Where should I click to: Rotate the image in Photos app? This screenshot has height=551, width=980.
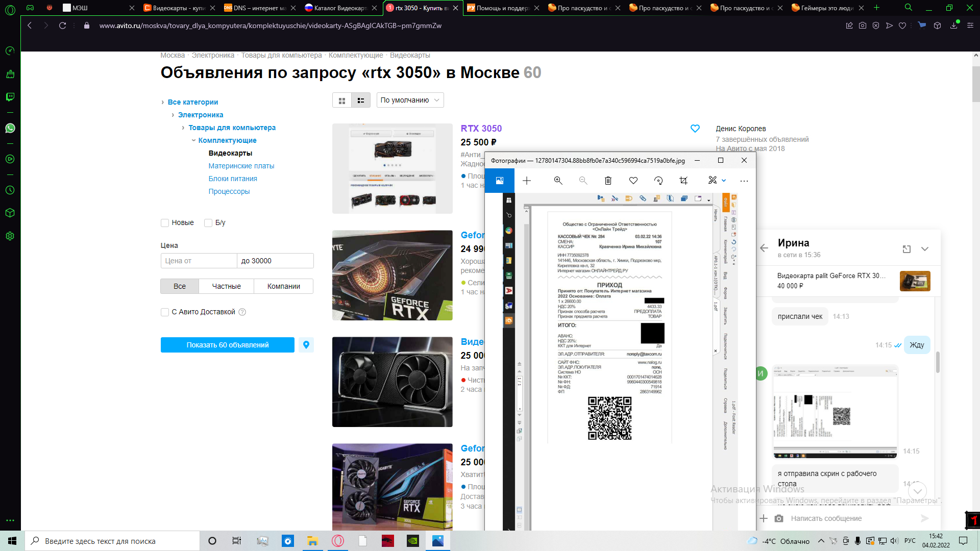point(658,181)
